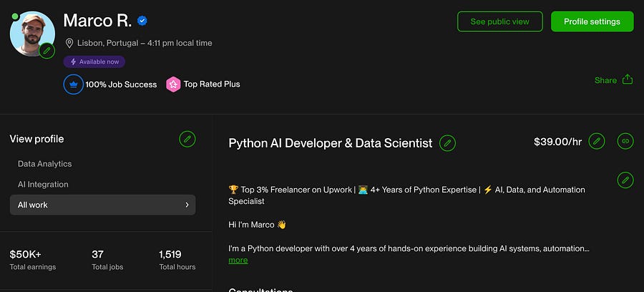Edit the profile overview description
The height and width of the screenshot is (292, 644).
[625, 180]
